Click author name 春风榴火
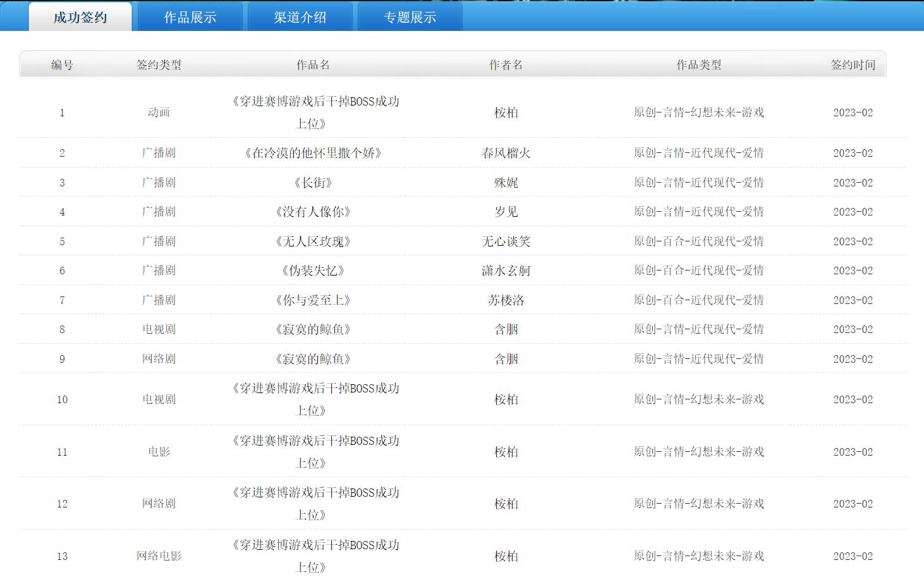The image size is (924, 577). click(x=506, y=153)
